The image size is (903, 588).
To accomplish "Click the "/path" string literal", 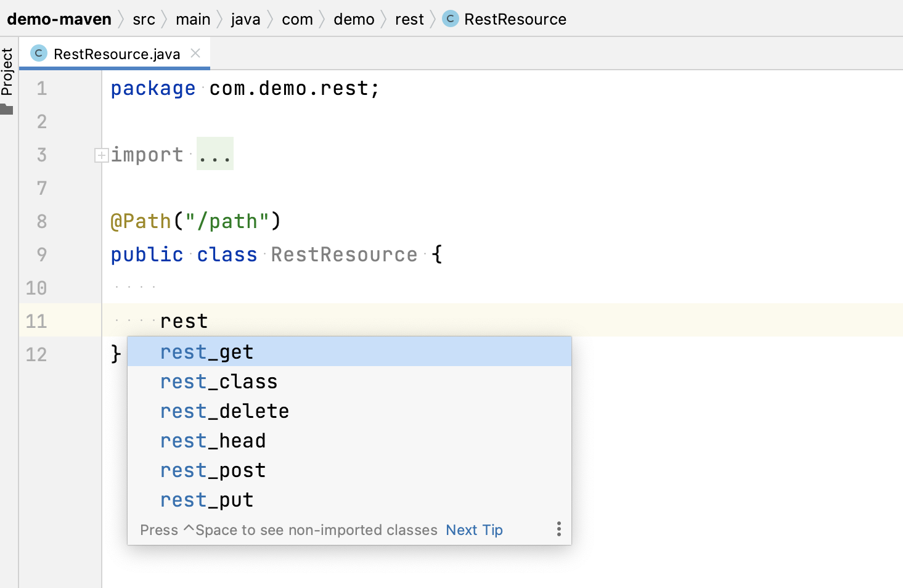I will [227, 221].
